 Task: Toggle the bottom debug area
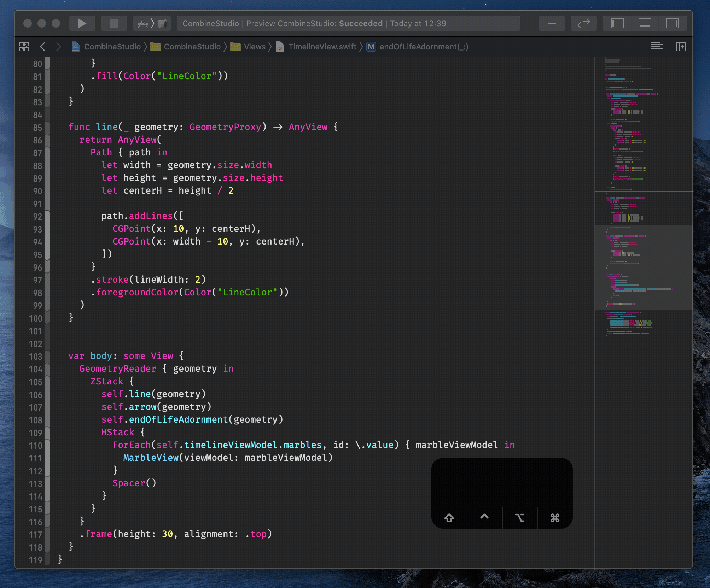645,24
